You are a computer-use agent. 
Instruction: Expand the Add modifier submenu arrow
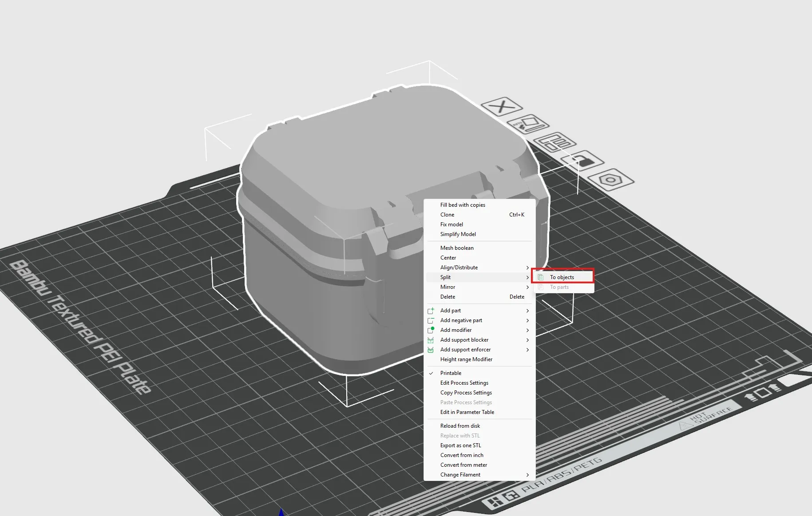click(527, 330)
